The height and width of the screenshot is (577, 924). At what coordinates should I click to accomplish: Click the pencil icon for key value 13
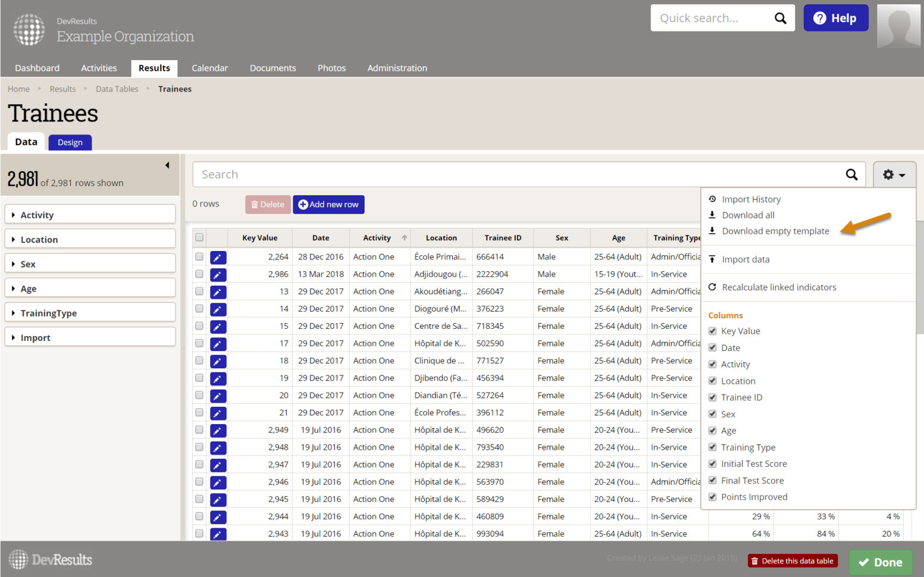pos(218,292)
